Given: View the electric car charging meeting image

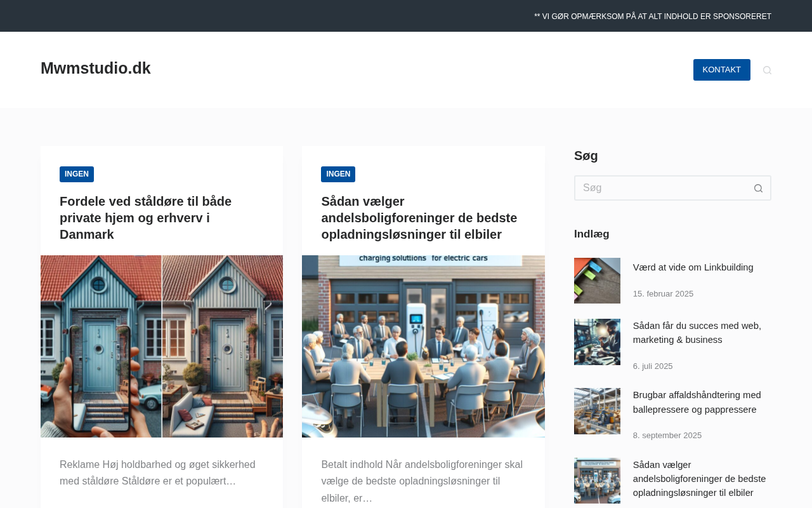Looking at the screenshot, I should [423, 346].
